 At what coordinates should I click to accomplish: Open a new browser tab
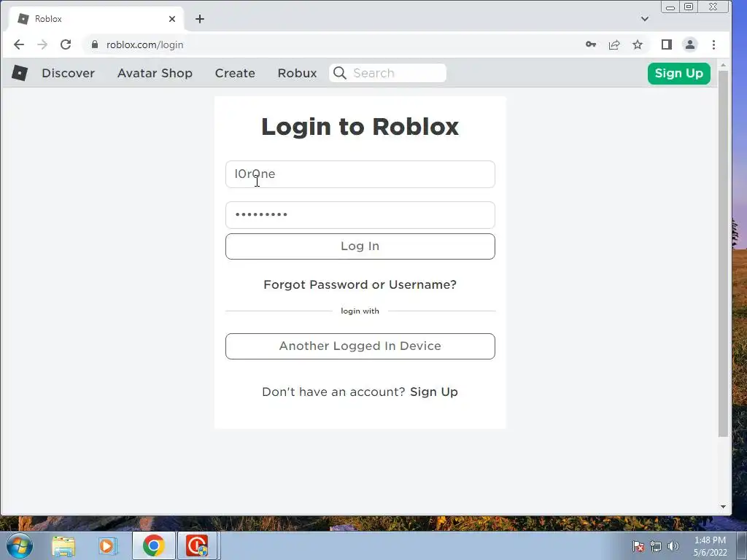pos(200,19)
